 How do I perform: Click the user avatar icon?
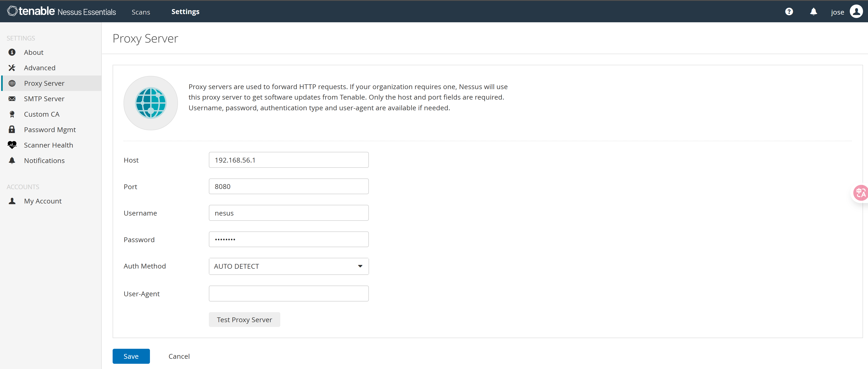tap(856, 11)
